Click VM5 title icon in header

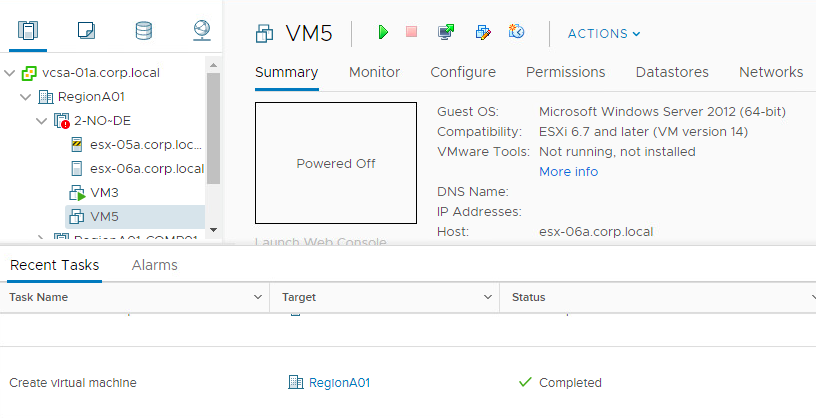pyautogui.click(x=265, y=33)
